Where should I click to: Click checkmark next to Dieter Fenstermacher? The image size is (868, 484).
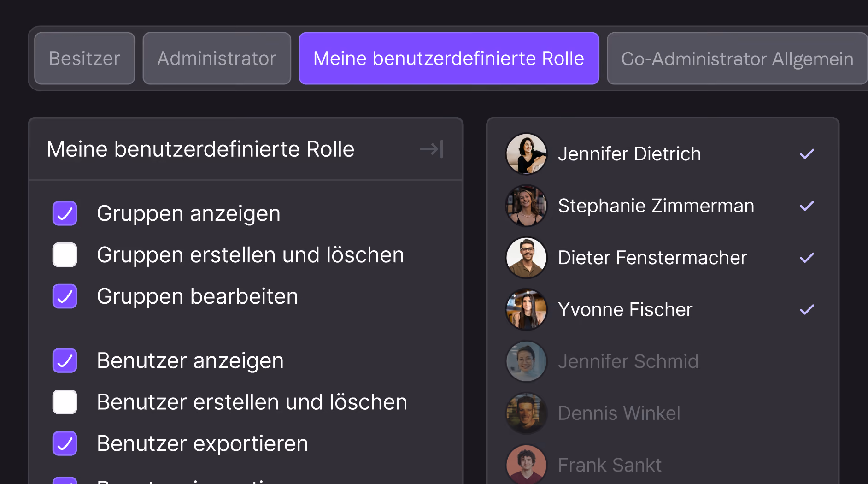[x=807, y=258]
